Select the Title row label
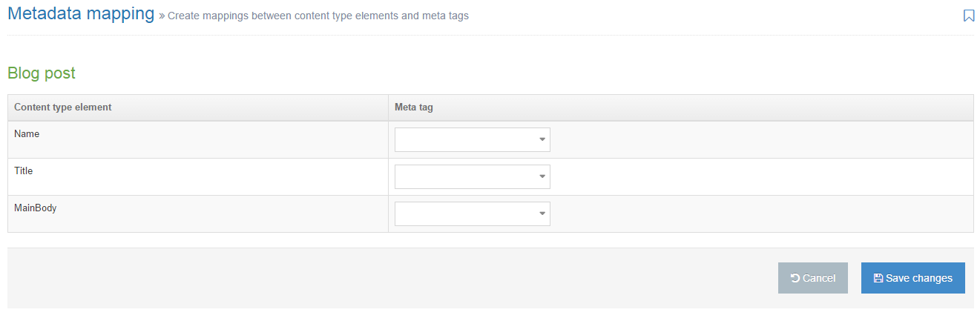The image size is (980, 318). (24, 171)
